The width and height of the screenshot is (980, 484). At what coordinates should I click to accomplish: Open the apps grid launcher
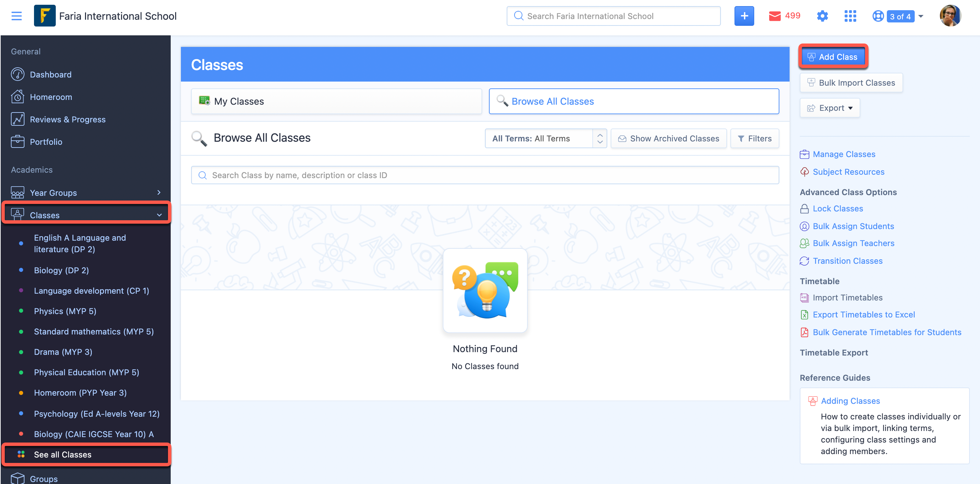pyautogui.click(x=850, y=16)
